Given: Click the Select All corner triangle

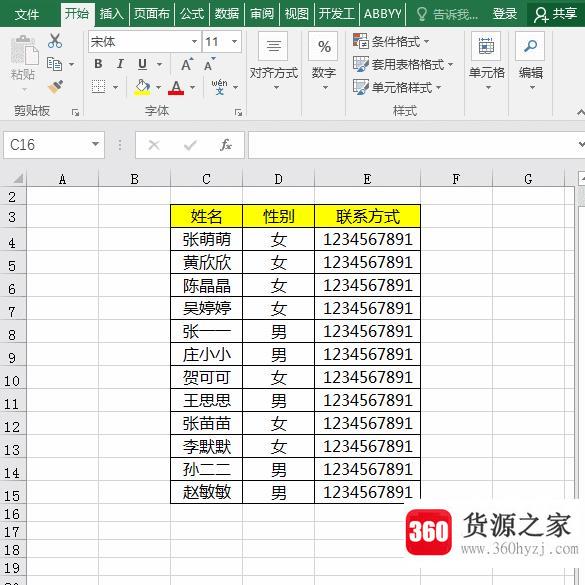Looking at the screenshot, I should [x=18, y=179].
